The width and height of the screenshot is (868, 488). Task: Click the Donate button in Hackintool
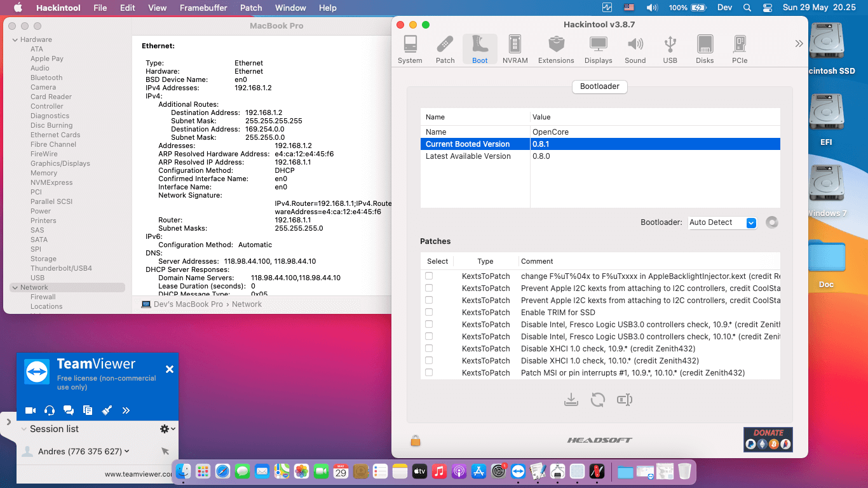click(x=768, y=439)
